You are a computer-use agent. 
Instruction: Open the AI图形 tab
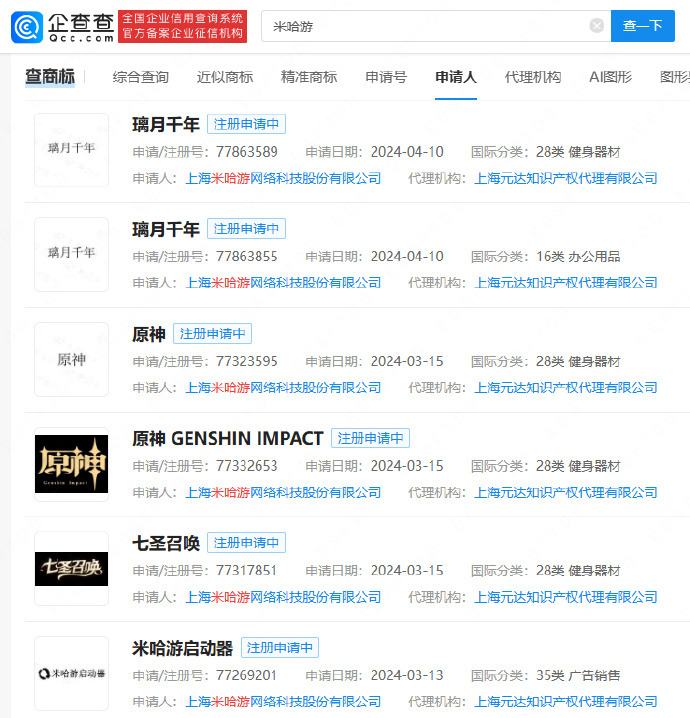click(610, 77)
